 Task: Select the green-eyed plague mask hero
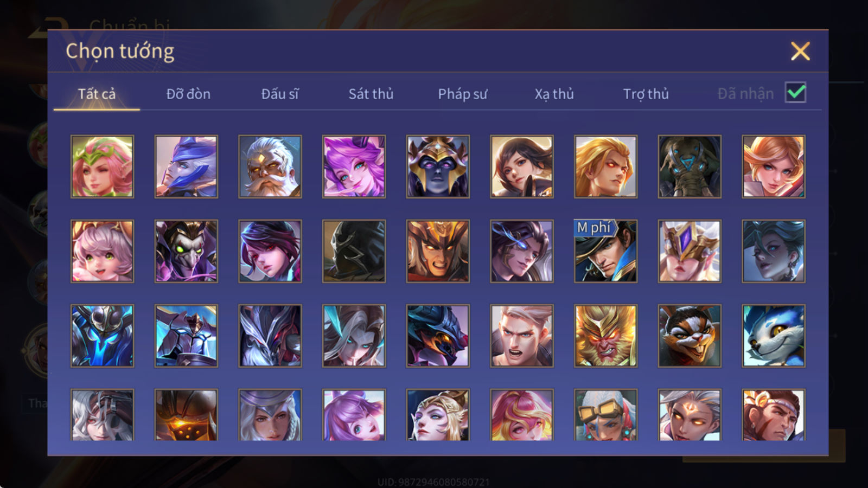point(186,251)
